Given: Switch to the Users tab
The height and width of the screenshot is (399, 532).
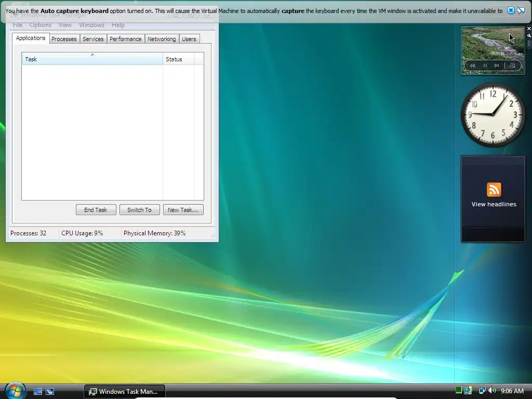Looking at the screenshot, I should tap(189, 39).
